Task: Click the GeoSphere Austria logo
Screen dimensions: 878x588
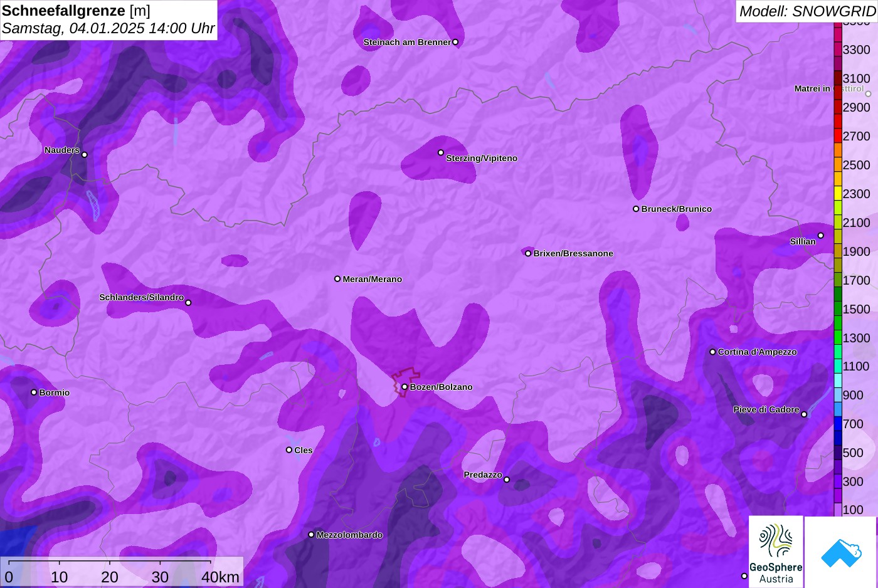Action: pyautogui.click(x=776, y=552)
